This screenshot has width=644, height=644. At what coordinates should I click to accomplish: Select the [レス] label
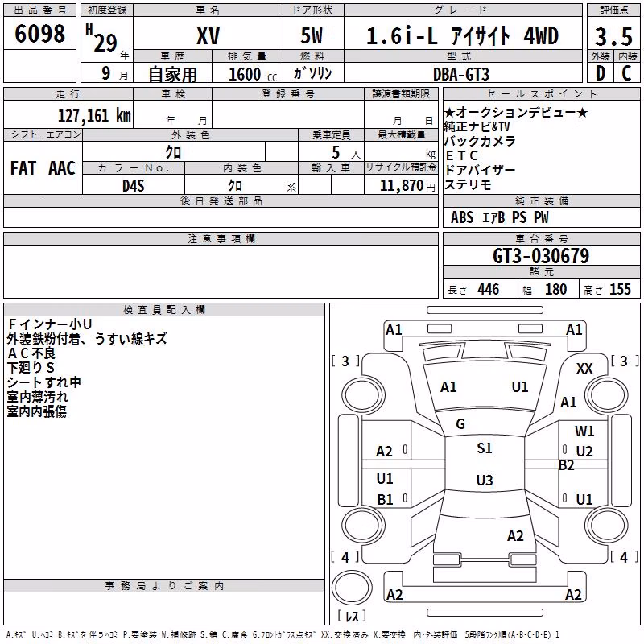352,616
